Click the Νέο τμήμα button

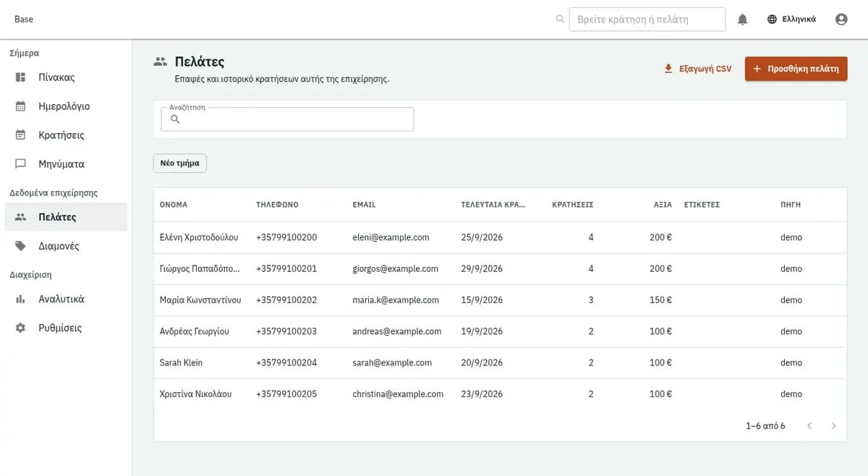click(x=180, y=163)
